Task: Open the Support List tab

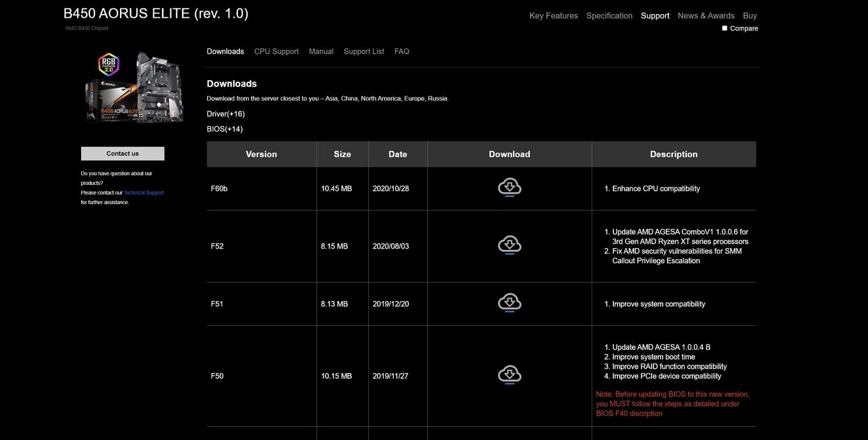Action: [x=364, y=51]
